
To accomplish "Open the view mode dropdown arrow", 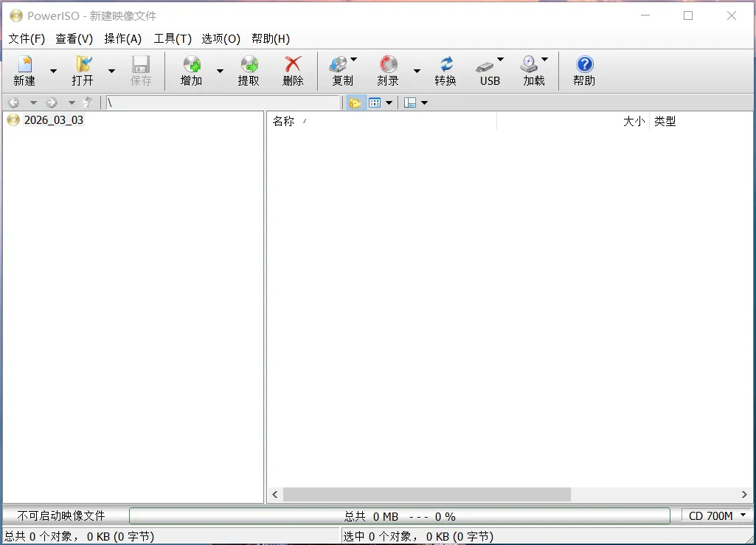I will 389,103.
